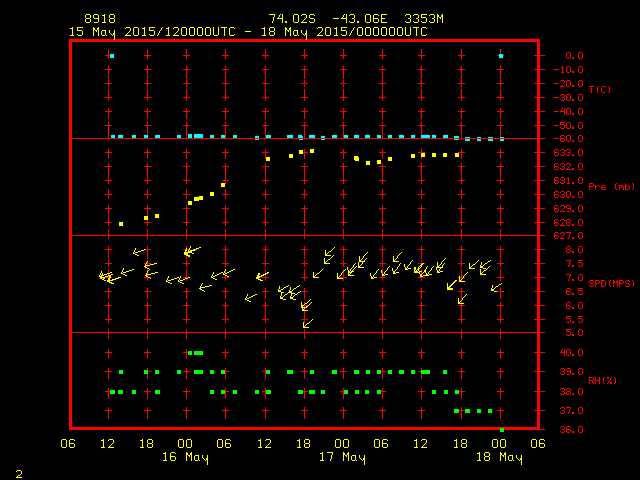
Task: Click the 16 May date label
Action: click(x=186, y=457)
